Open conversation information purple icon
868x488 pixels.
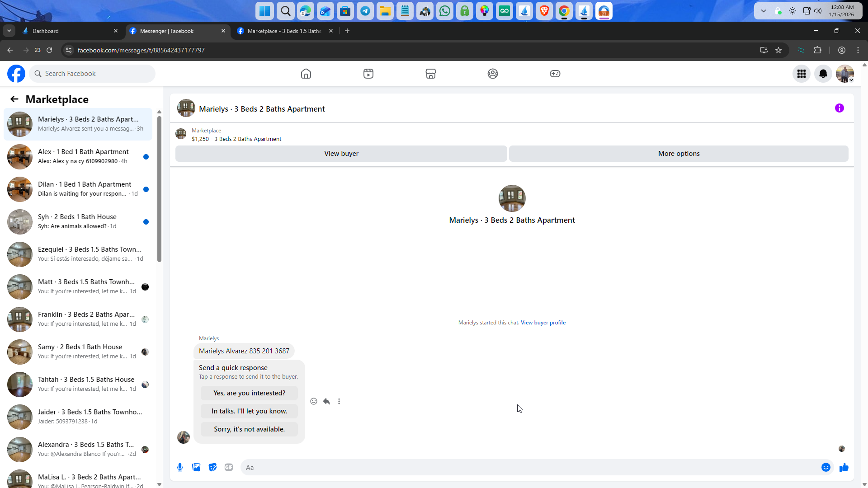click(x=839, y=108)
